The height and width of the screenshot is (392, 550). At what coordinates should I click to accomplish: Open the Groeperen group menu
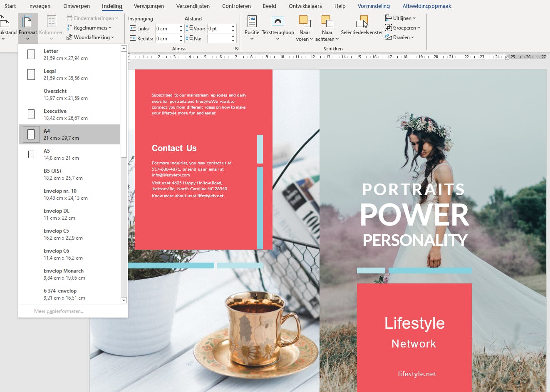click(x=403, y=28)
